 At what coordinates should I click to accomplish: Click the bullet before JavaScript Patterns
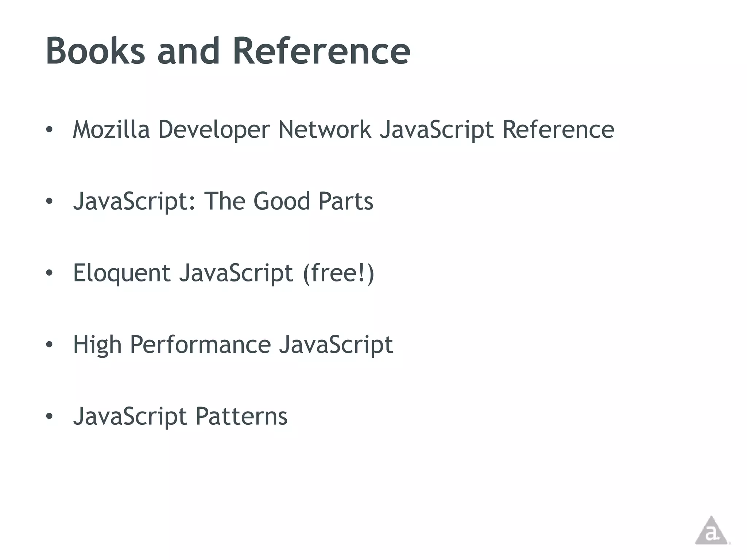click(x=49, y=416)
